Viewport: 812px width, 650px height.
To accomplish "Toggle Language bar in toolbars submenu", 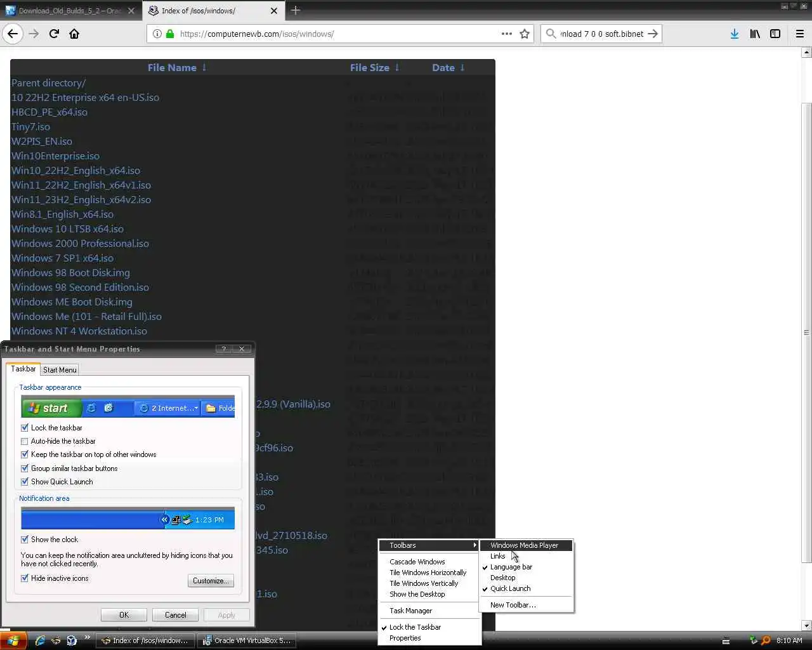I will click(527, 567).
